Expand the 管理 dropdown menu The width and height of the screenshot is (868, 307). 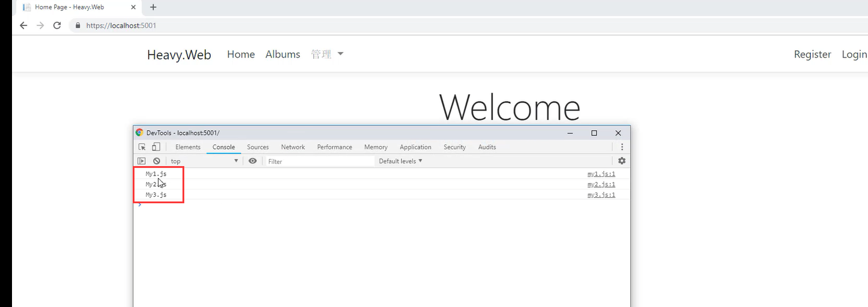[327, 54]
